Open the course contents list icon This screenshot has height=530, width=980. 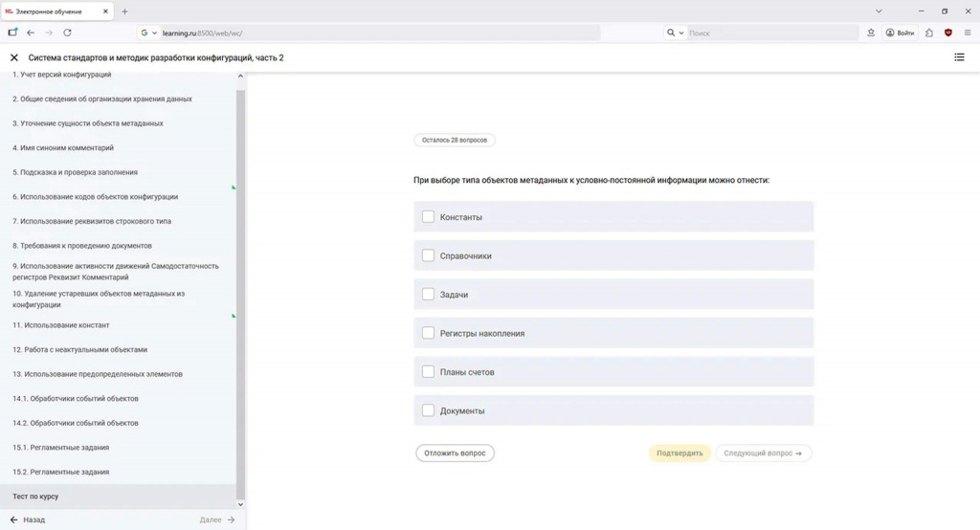tap(959, 57)
